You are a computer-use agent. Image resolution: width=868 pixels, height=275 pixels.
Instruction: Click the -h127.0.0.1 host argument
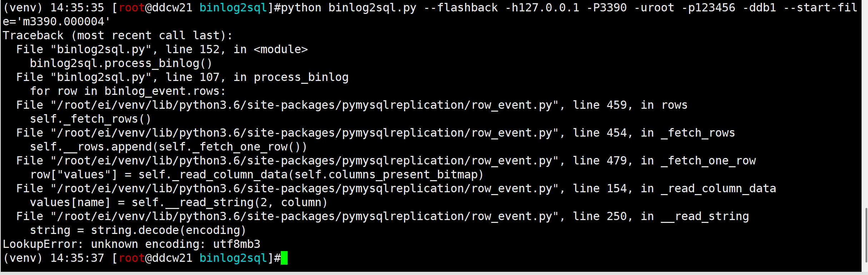pyautogui.click(x=542, y=7)
